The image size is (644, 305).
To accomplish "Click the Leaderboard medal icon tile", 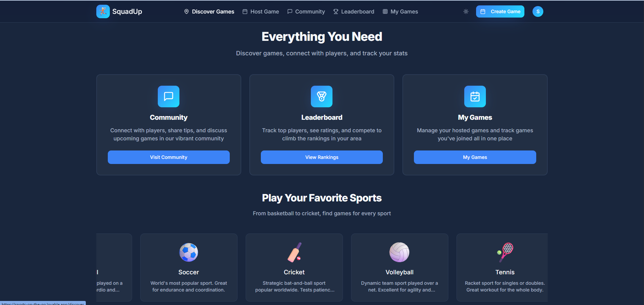I will tap(322, 96).
